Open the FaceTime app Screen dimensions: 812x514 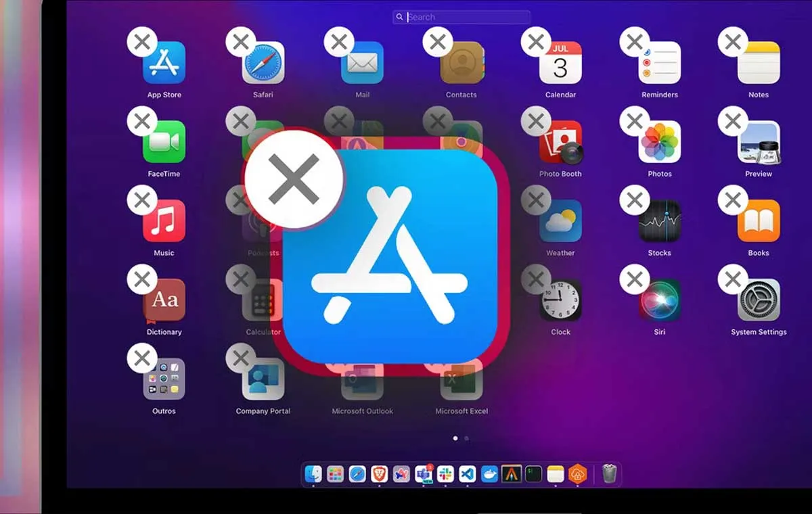[x=164, y=143]
